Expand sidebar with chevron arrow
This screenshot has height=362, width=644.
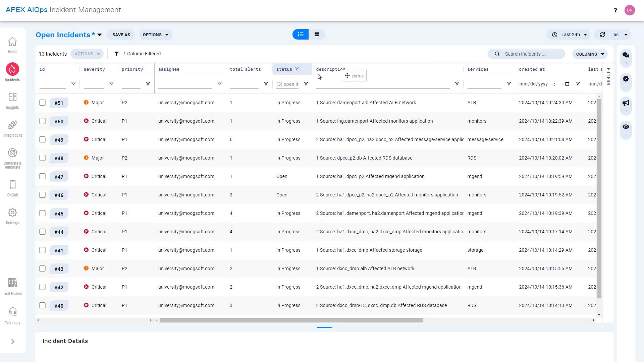click(x=13, y=342)
